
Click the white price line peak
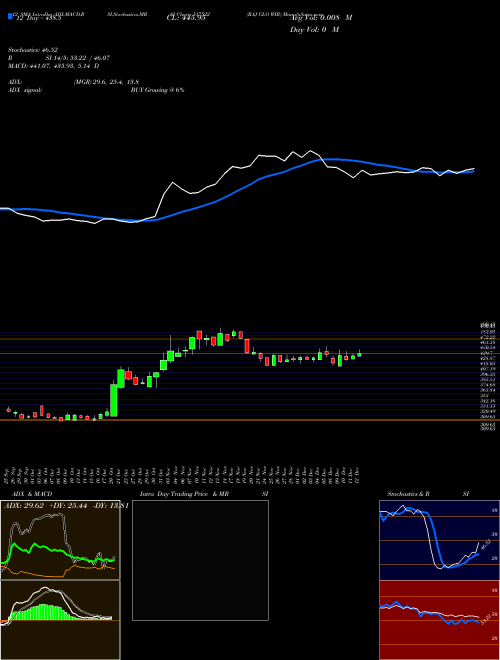[x=311, y=151]
